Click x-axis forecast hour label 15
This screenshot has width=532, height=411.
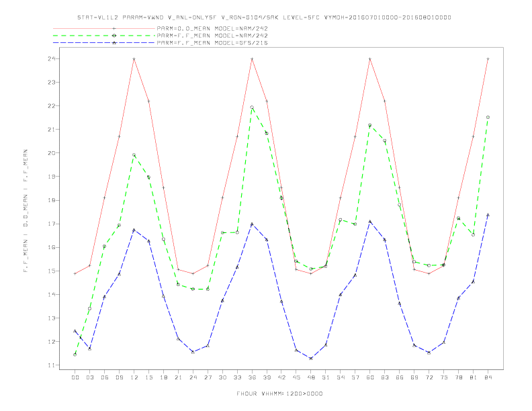click(x=148, y=377)
